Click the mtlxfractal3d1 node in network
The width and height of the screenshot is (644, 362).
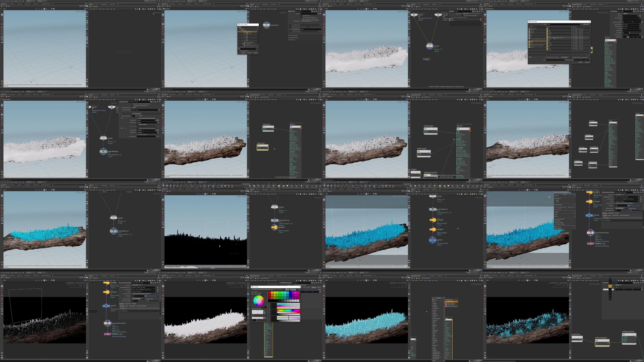tap(629, 339)
